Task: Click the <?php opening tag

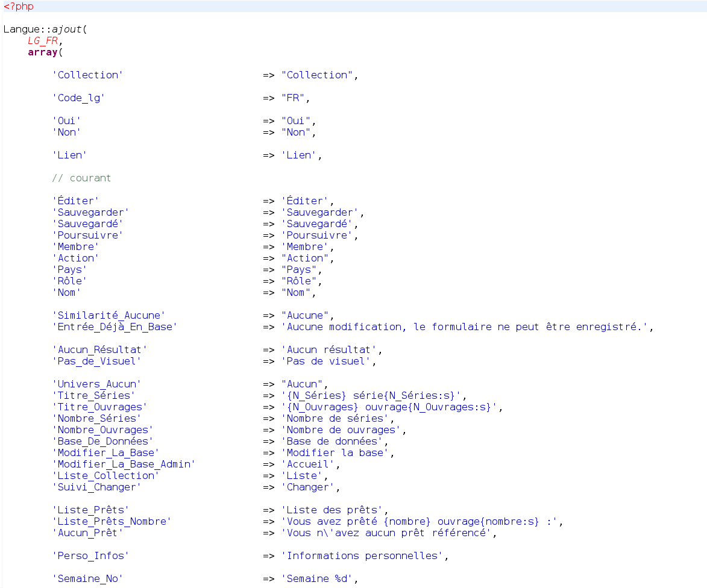Action: [x=19, y=7]
